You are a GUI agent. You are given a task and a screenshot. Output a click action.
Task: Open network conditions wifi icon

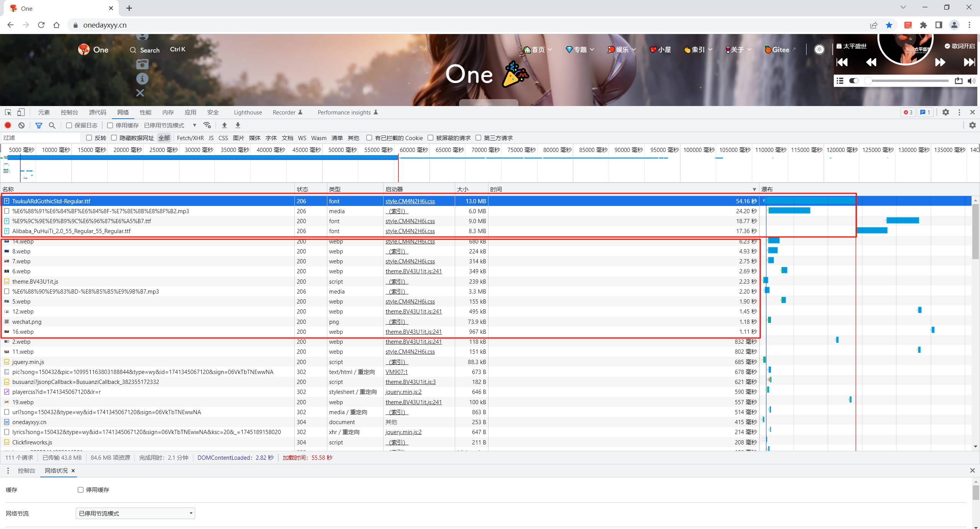tap(207, 125)
